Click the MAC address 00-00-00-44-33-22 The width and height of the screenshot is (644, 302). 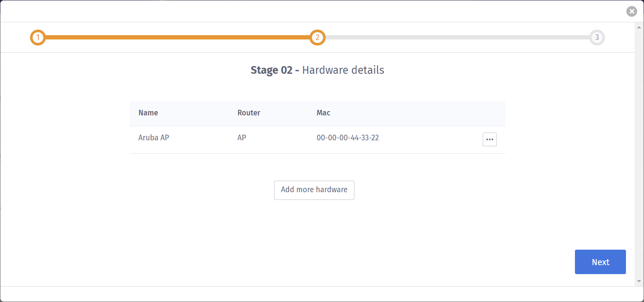(x=348, y=138)
